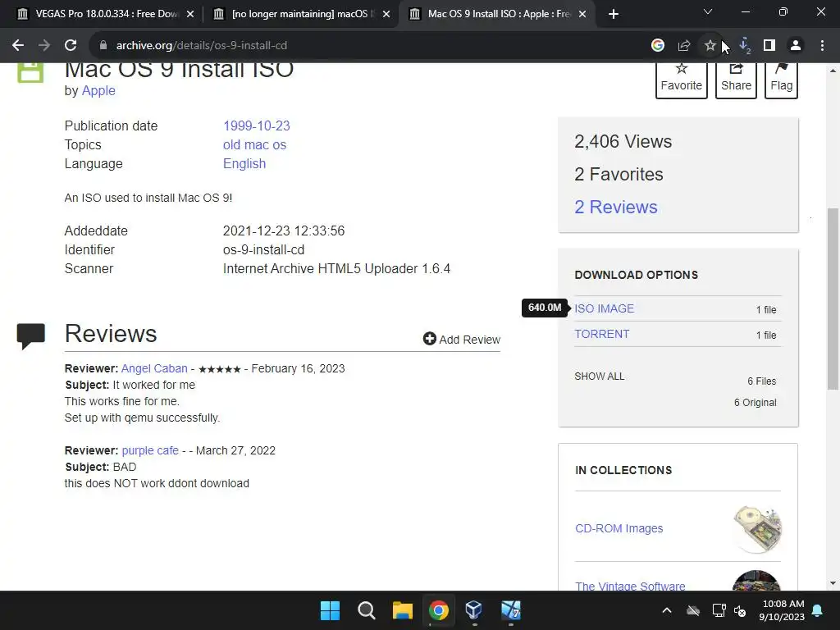Favorite this item
This screenshot has height=630, width=840.
[x=681, y=80]
